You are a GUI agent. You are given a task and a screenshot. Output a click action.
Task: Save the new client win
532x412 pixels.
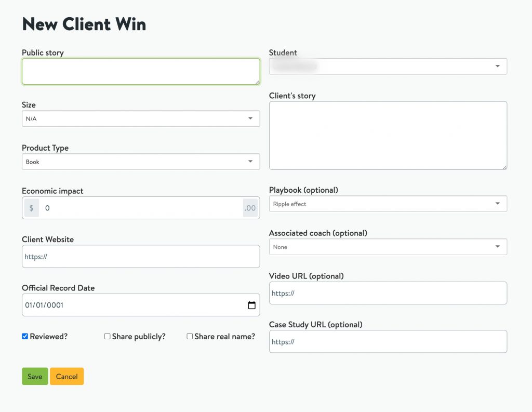[35, 376]
